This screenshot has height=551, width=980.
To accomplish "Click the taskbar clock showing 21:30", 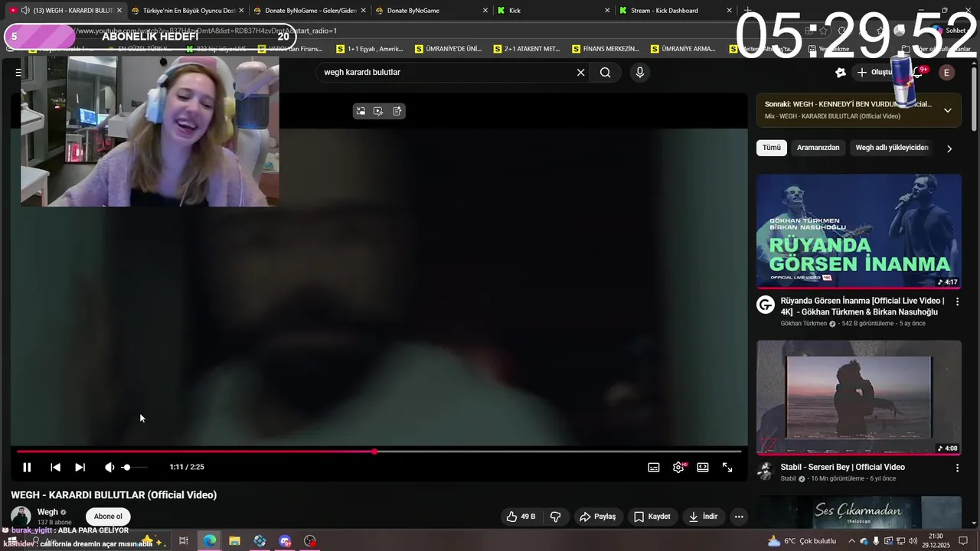I will point(936,541).
